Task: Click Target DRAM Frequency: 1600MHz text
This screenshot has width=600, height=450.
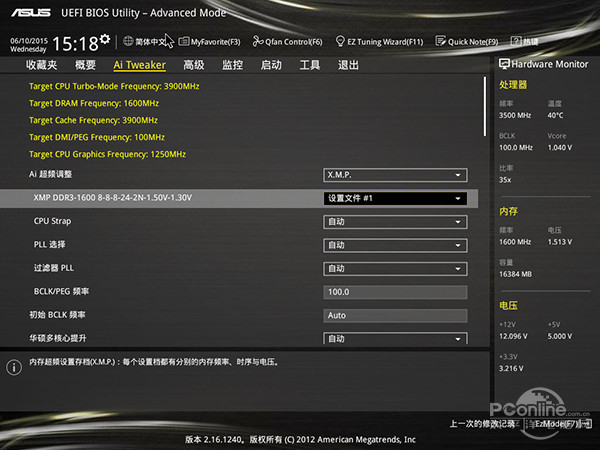Action: tap(94, 103)
